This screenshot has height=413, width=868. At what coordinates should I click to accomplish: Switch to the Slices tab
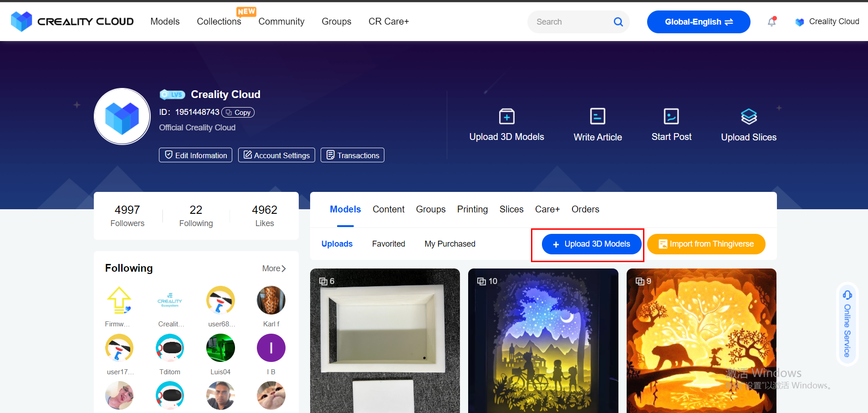[511, 209]
